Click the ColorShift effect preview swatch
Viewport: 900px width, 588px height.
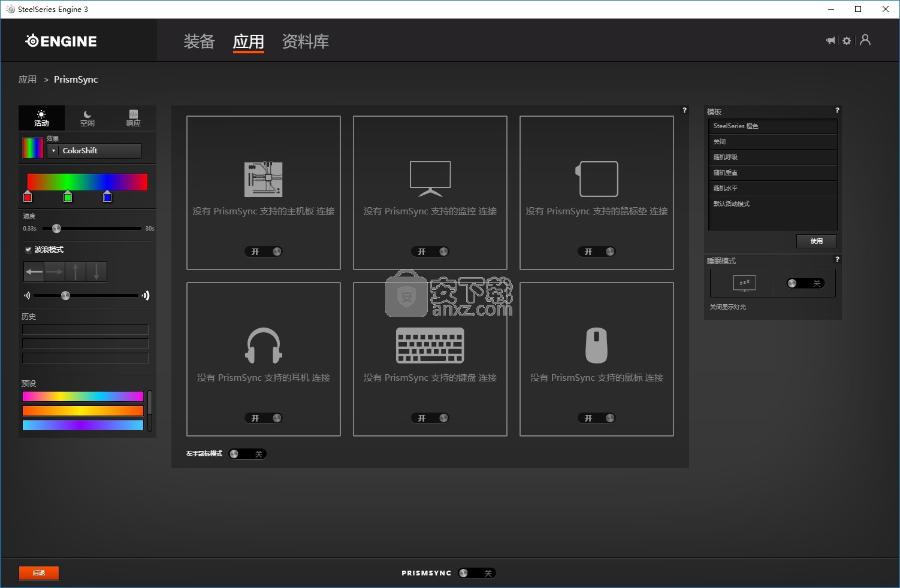pos(33,148)
